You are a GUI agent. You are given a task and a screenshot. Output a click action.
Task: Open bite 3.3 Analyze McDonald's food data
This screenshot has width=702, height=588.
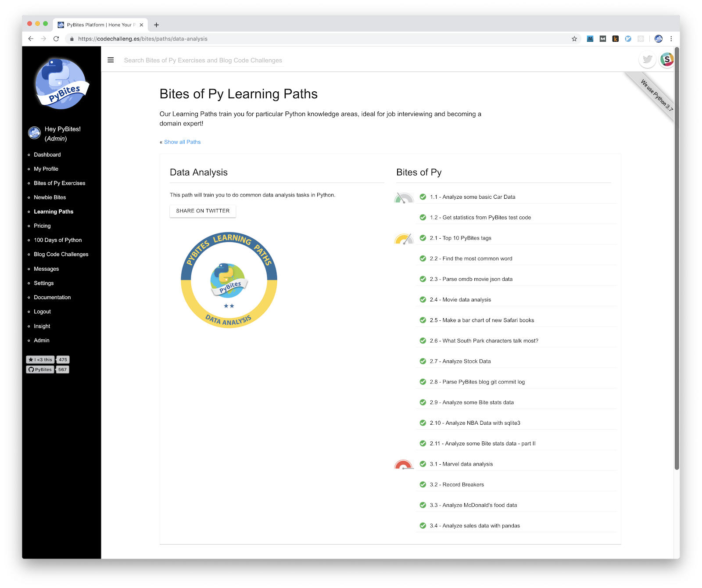click(473, 505)
